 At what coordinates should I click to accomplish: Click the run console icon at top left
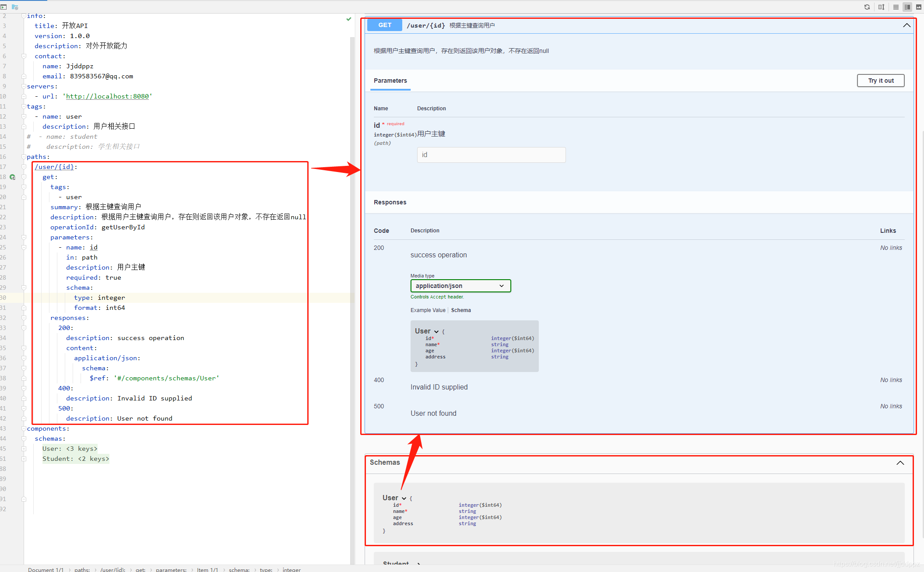pos(4,7)
